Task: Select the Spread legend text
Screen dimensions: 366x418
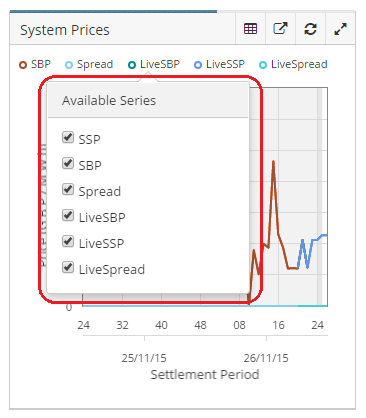Action: coord(95,65)
